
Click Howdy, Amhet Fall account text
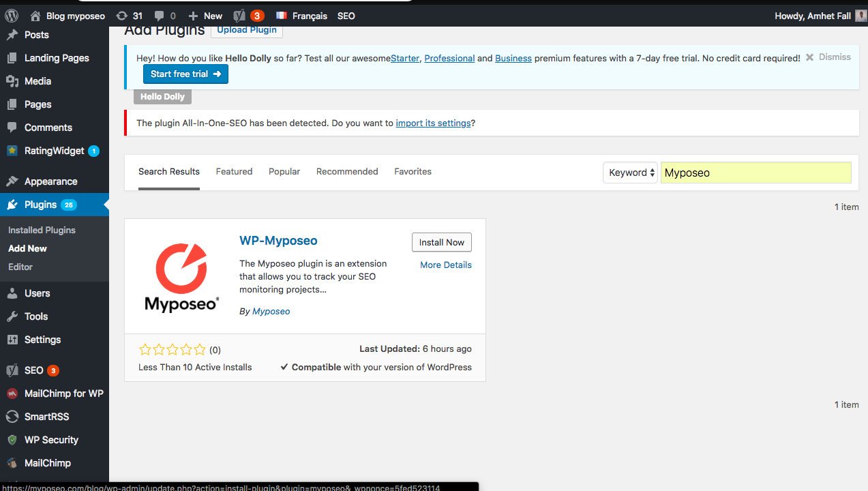(x=813, y=16)
